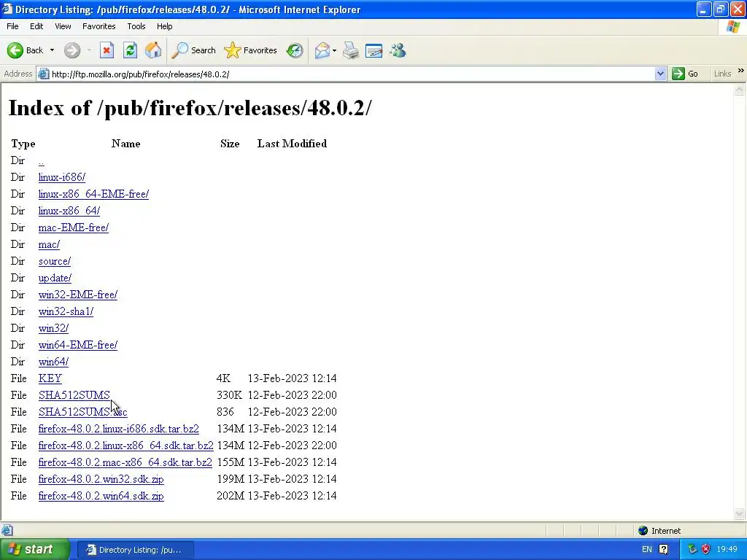Image resolution: width=747 pixels, height=560 pixels.
Task: Download firefox-48.0.2.linux-i686.sdk.tar.bz2
Action: 119,429
